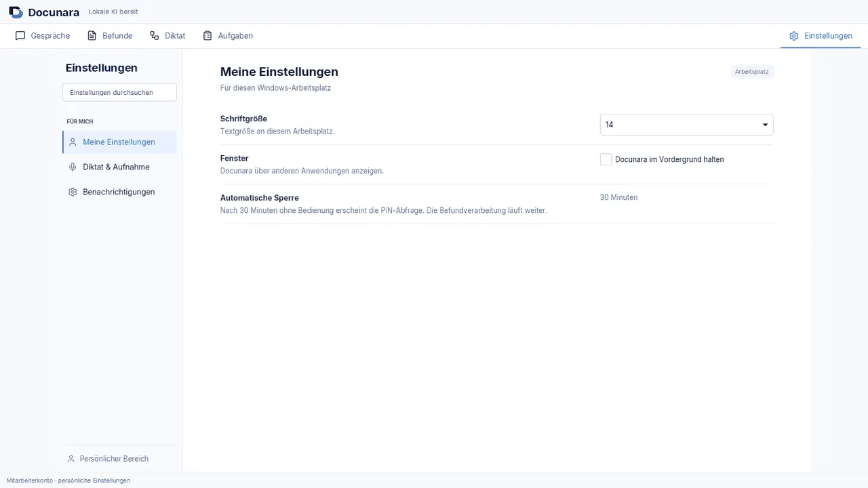Open the Aufgaben tab
Viewport: 868px width, 488px height.
228,36
